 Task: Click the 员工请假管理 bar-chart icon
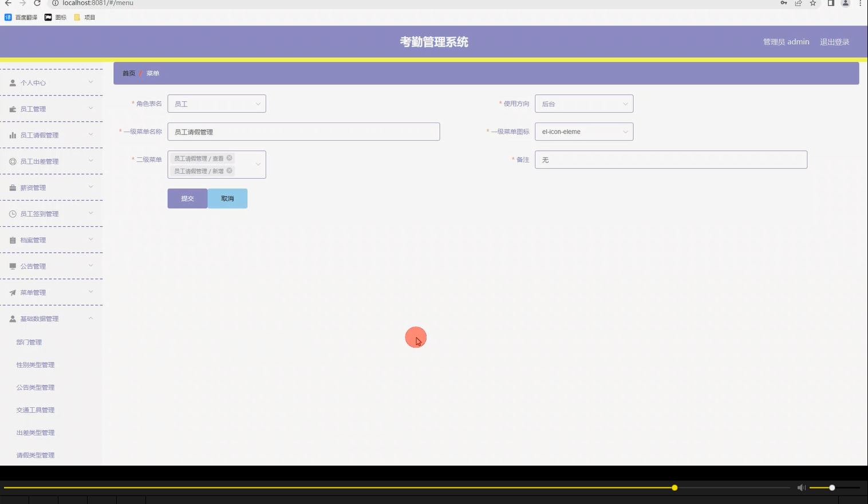tap(13, 135)
